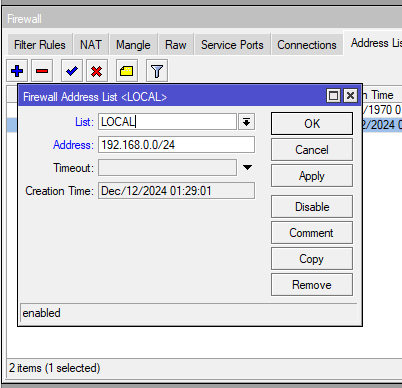Screen dimensions: 402x388
Task: Select the row ending in /1970
Action: click(382, 110)
